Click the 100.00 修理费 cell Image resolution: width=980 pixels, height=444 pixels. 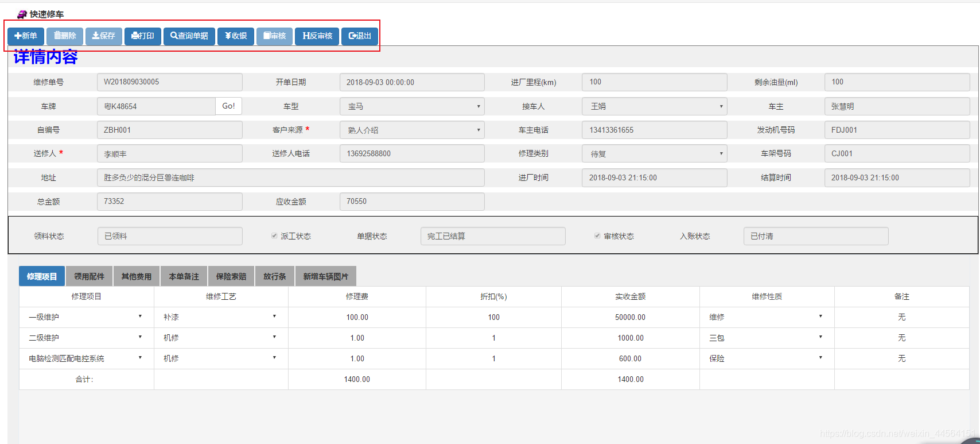[357, 317]
